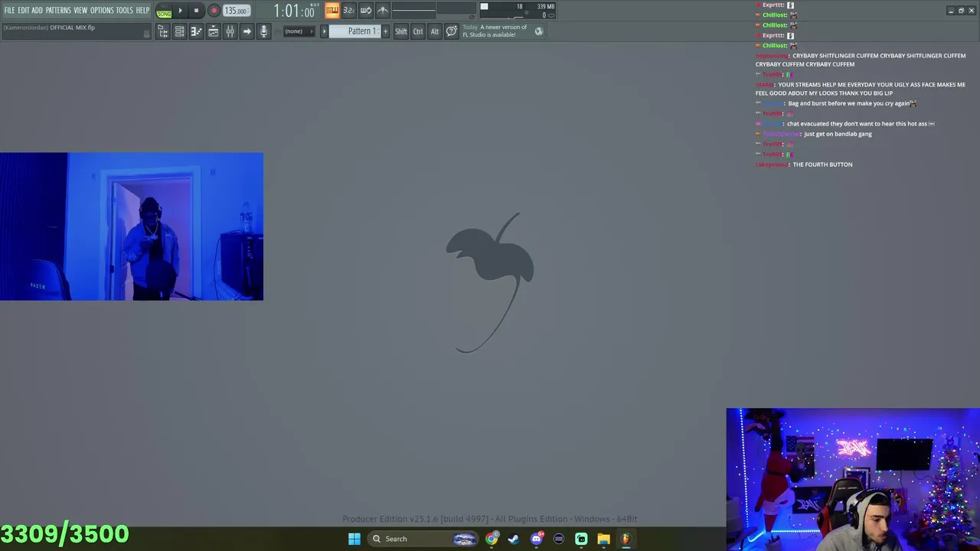This screenshot has width=980, height=551.
Task: Open the VIEW menu
Action: pos(80,10)
